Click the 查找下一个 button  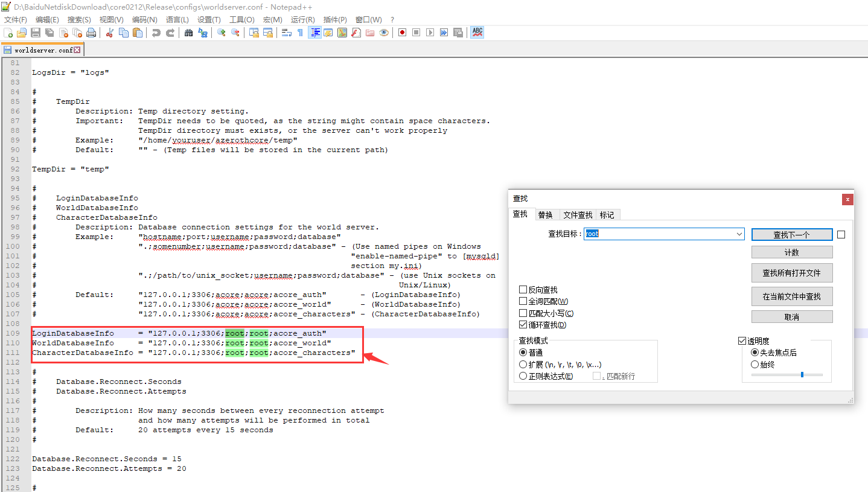tap(791, 235)
